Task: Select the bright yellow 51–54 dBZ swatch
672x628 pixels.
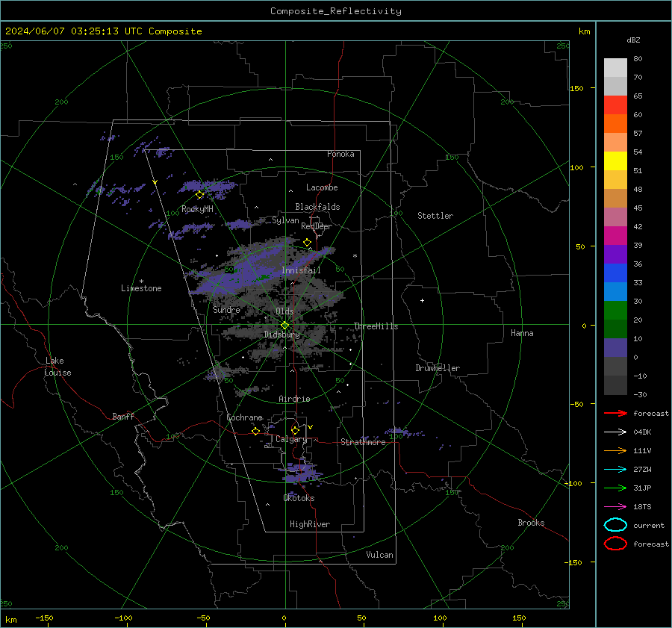Action: pos(615,161)
